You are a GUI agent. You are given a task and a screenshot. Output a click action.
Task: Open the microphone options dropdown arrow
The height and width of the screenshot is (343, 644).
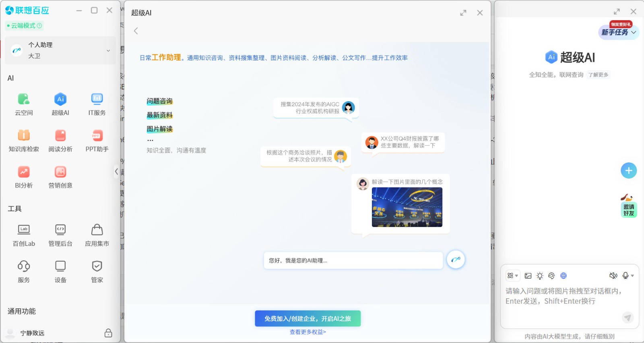(632, 276)
